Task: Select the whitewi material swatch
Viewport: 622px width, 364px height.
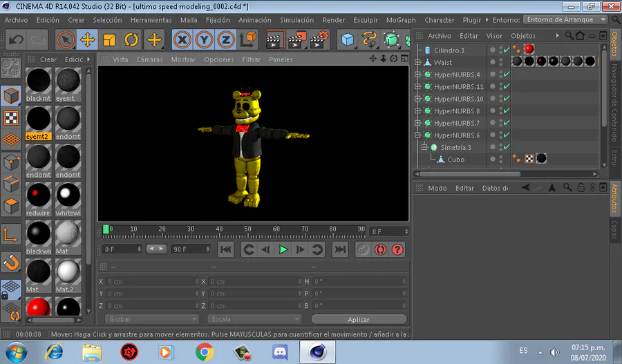Action: [x=68, y=200]
